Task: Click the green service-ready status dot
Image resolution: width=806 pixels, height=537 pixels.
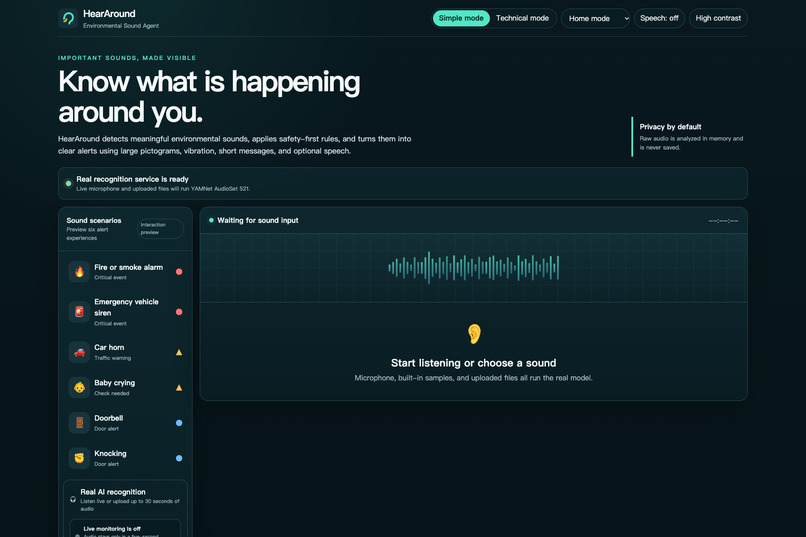Action: point(68,183)
